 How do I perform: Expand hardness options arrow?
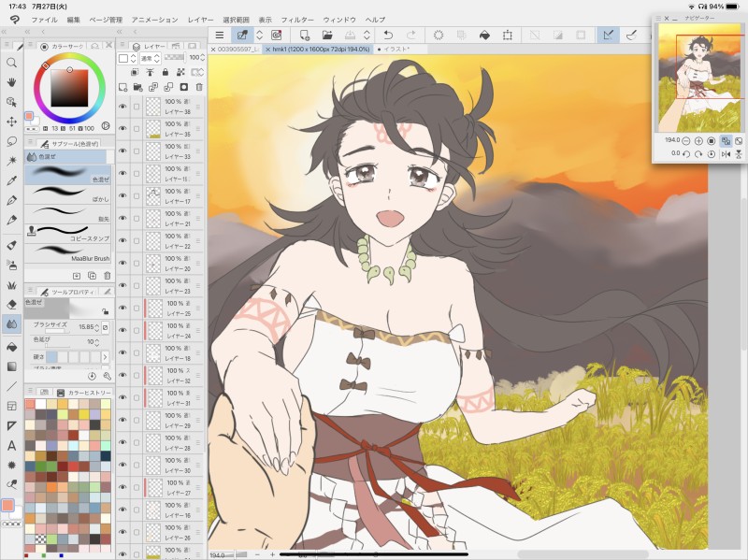click(105, 356)
